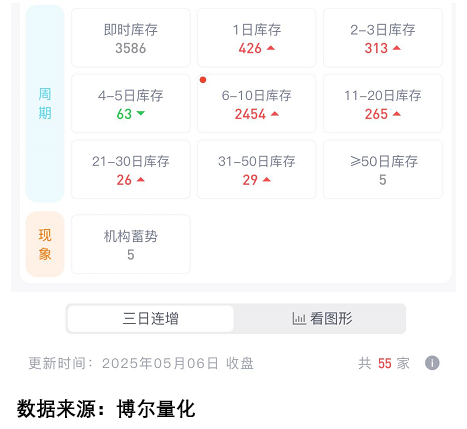Screen dimensions: 467x429
Task: Click the red up arrow beside 313
Action: 397,48
